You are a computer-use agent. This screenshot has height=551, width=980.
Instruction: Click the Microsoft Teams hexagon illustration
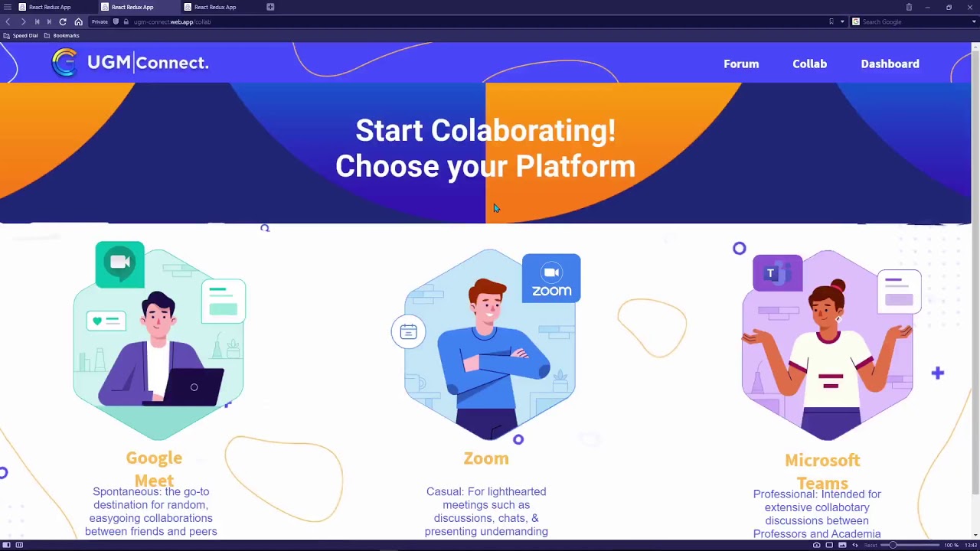click(x=828, y=345)
